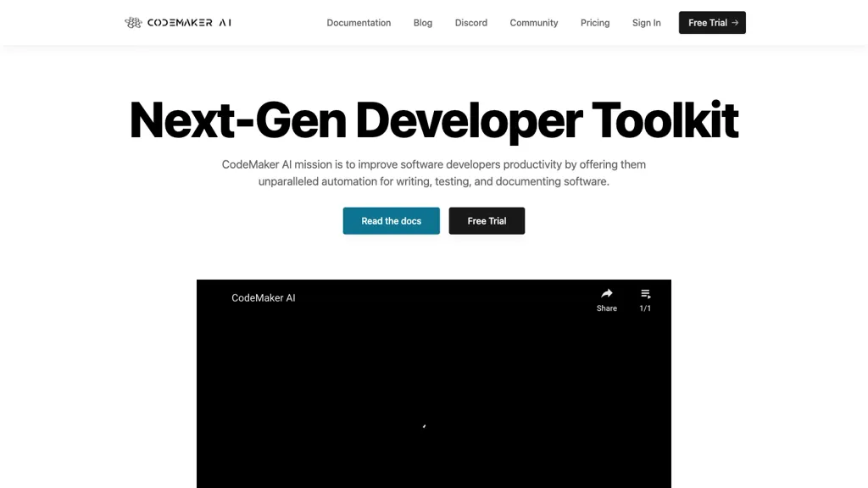The image size is (868, 488).
Task: Select the share arrow above the Share label
Action: [x=607, y=293]
